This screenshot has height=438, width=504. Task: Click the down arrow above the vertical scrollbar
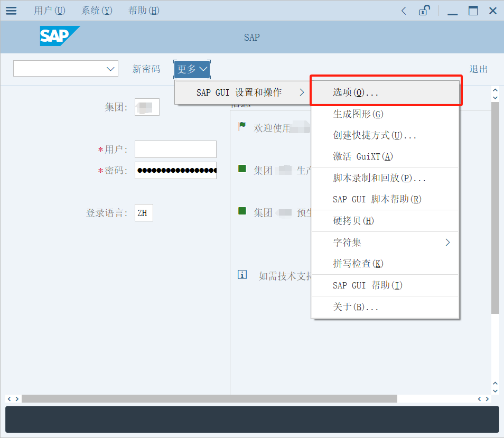(495, 97)
